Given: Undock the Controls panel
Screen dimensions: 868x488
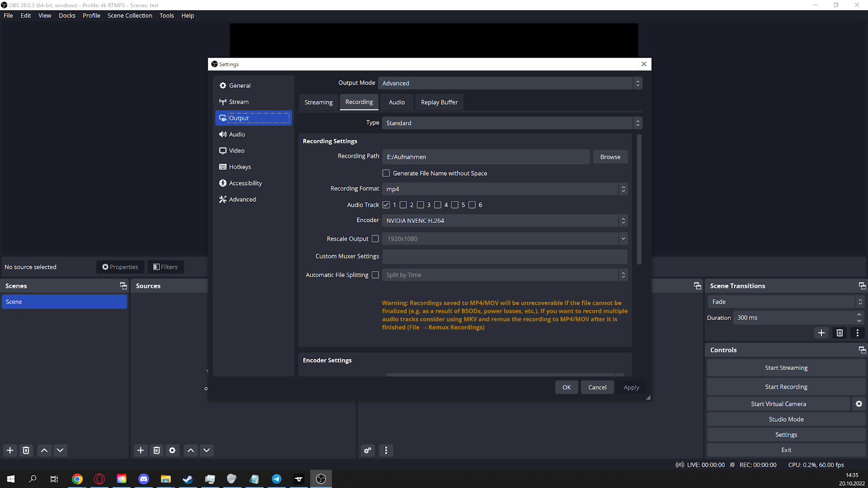Looking at the screenshot, I should [862, 350].
